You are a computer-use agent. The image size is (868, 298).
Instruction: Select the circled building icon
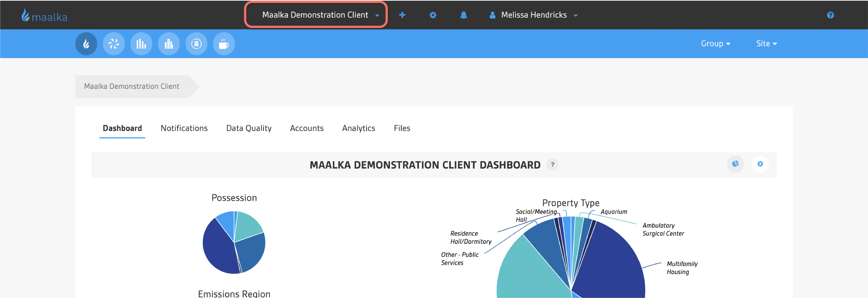pyautogui.click(x=196, y=44)
